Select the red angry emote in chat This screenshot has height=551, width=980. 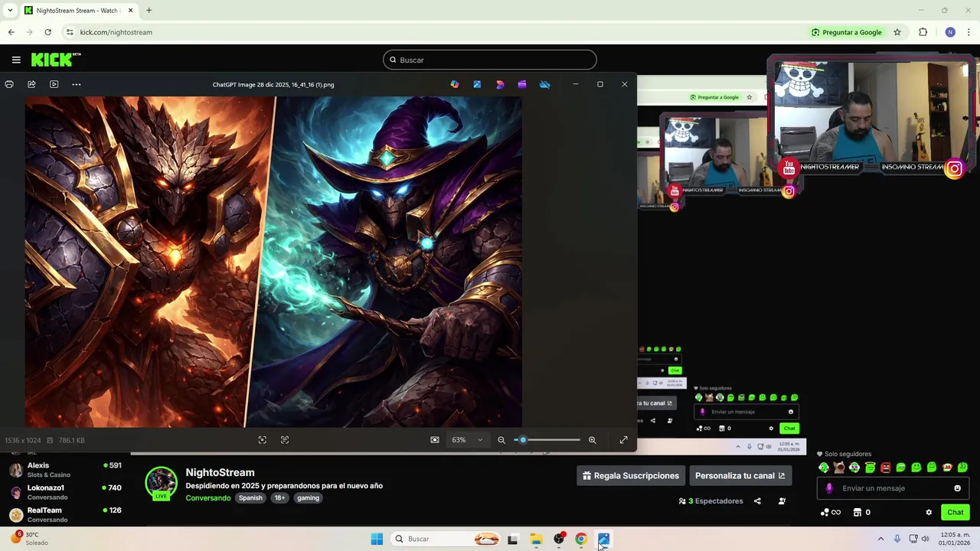coord(886,468)
